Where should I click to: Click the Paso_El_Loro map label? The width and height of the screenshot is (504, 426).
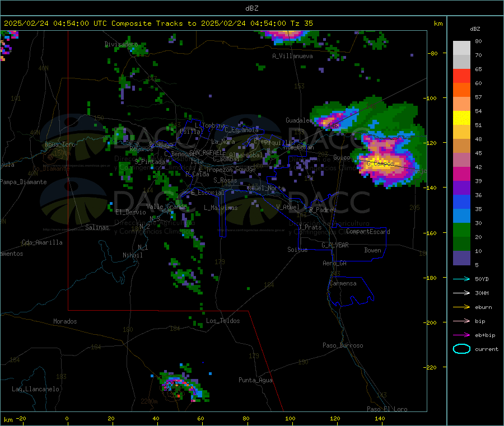point(387,409)
